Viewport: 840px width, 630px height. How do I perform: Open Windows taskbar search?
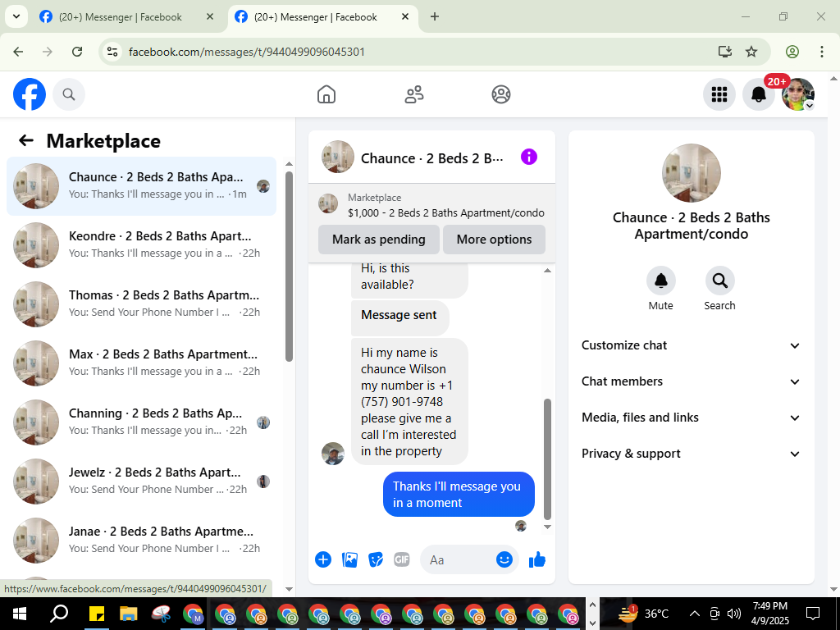[x=59, y=614]
